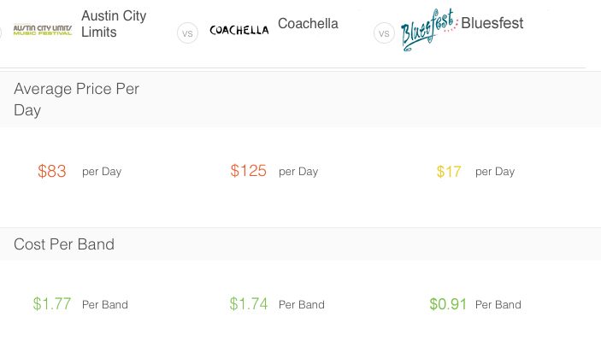Click the $83 per day price
This screenshot has height=364, width=601.
52,171
